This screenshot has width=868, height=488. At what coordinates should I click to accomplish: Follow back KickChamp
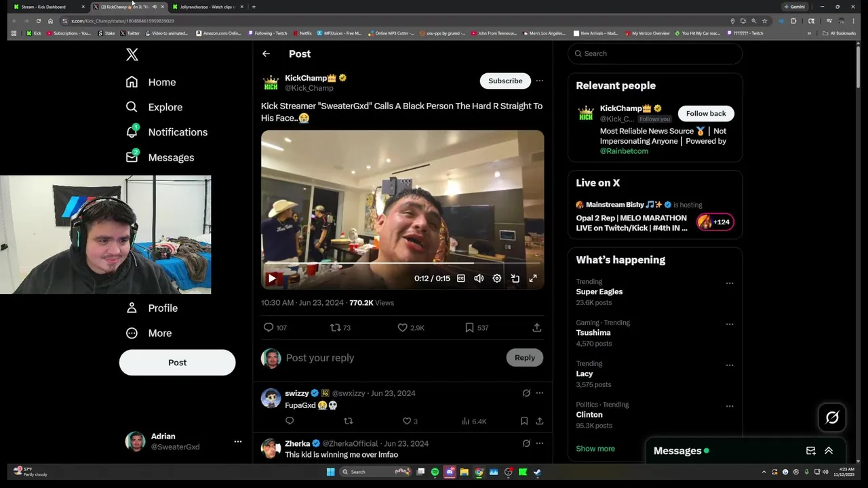point(706,114)
